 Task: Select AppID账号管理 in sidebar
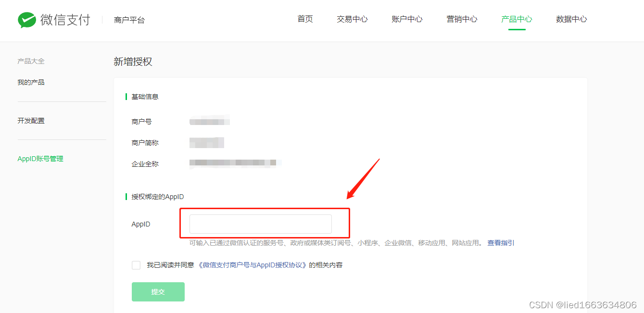point(40,159)
